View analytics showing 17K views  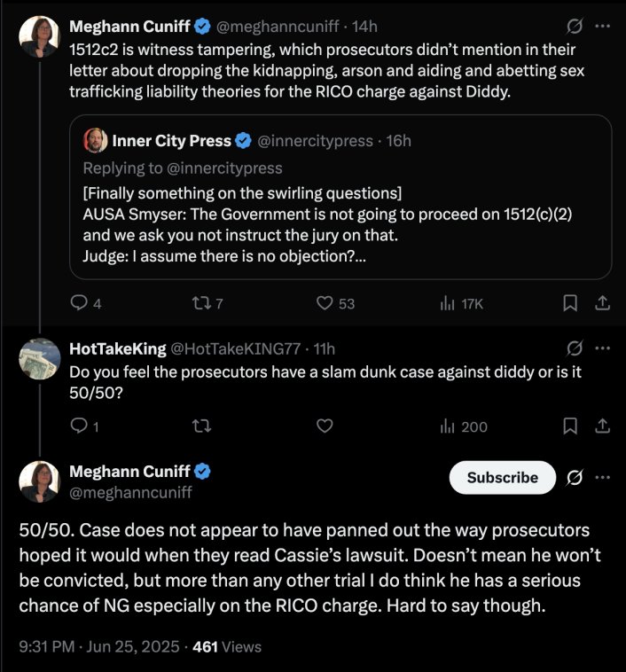(x=448, y=303)
